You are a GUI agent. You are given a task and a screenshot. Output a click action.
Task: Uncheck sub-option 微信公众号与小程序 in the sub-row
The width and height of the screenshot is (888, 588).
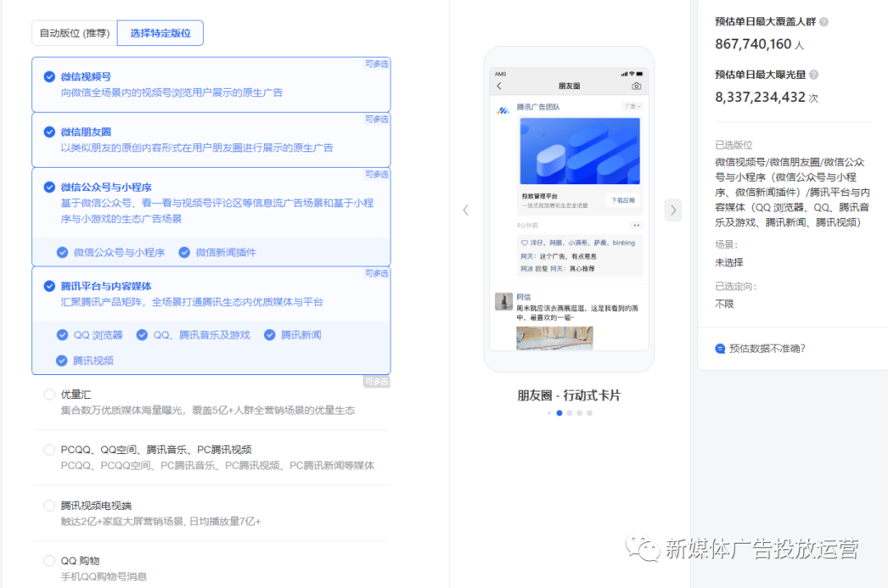[x=62, y=252]
